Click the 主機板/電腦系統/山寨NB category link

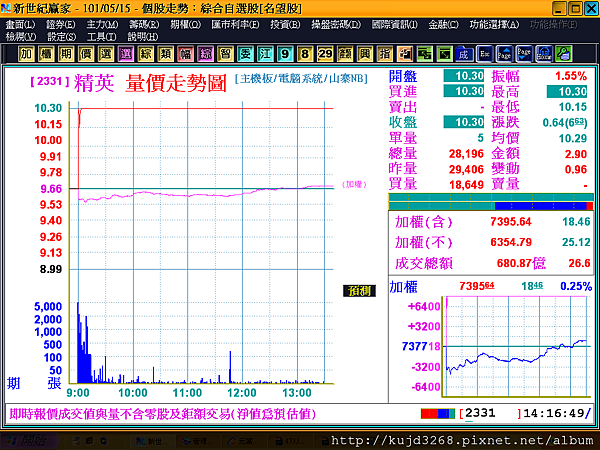(x=302, y=78)
